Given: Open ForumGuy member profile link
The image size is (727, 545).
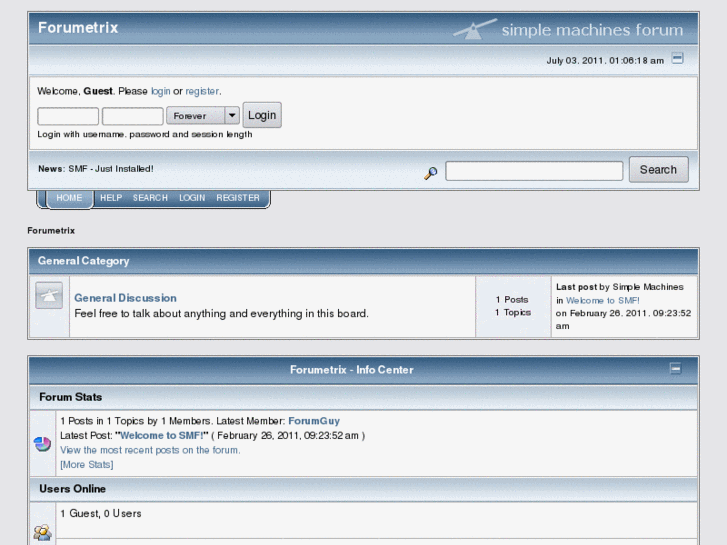Looking at the screenshot, I should 314,421.
